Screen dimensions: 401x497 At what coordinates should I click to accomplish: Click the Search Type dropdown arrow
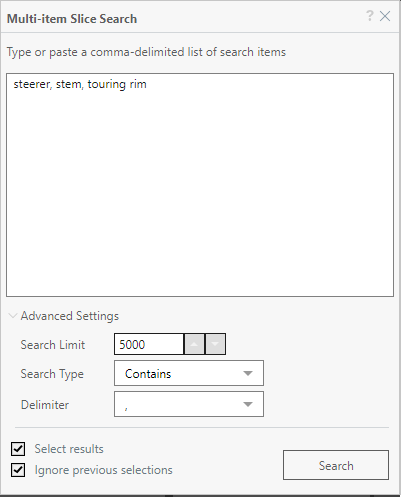point(248,373)
